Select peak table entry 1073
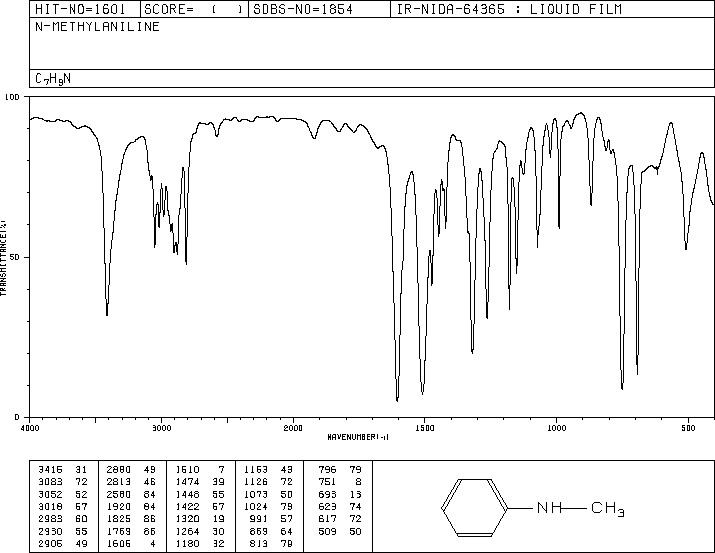This screenshot has height=553, width=715. point(256,494)
